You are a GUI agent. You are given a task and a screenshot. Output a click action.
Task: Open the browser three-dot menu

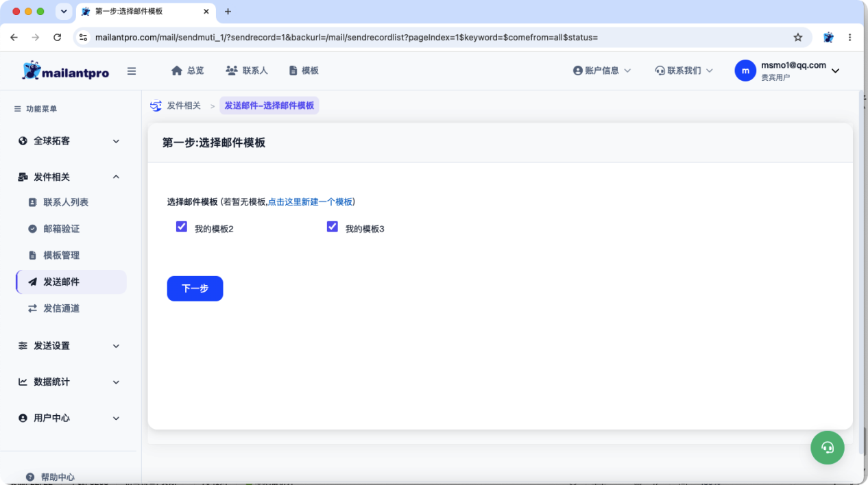point(850,38)
